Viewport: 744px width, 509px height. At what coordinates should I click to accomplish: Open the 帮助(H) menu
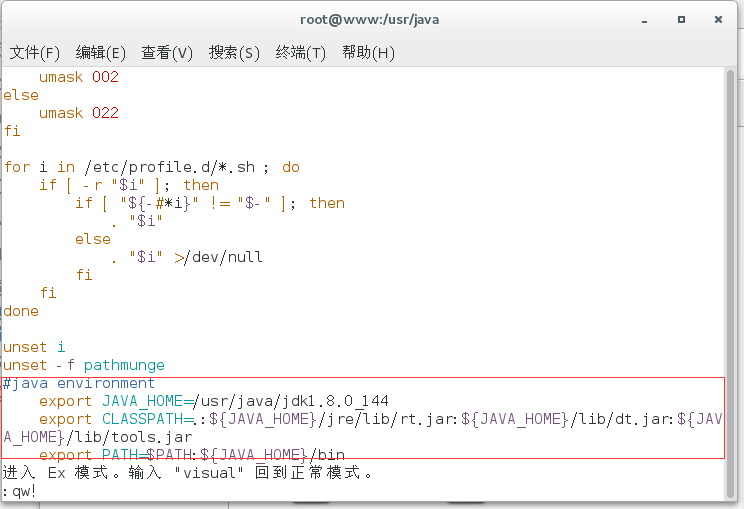[368, 52]
